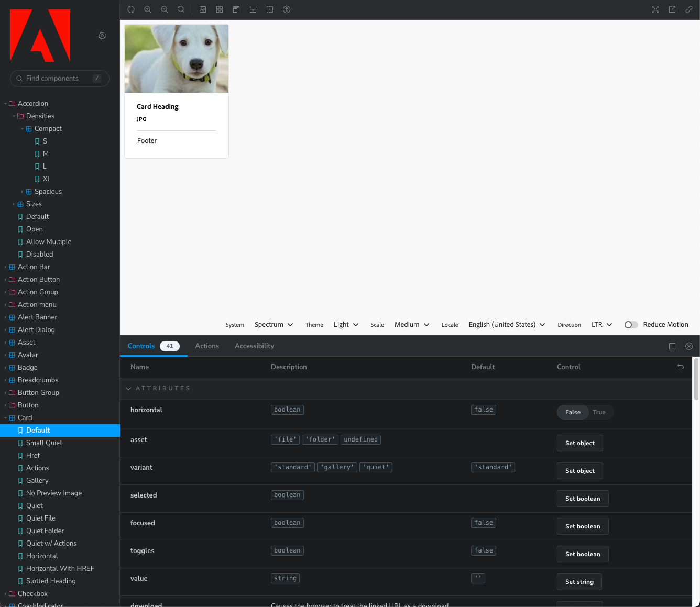Click Set boolean for the selected attribute
This screenshot has height=607, width=700.
click(x=582, y=499)
